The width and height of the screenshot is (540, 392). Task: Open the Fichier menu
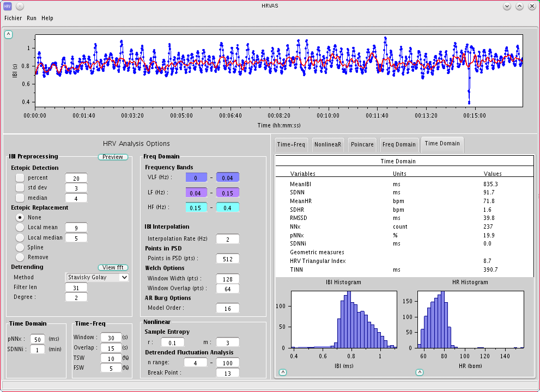click(13, 18)
